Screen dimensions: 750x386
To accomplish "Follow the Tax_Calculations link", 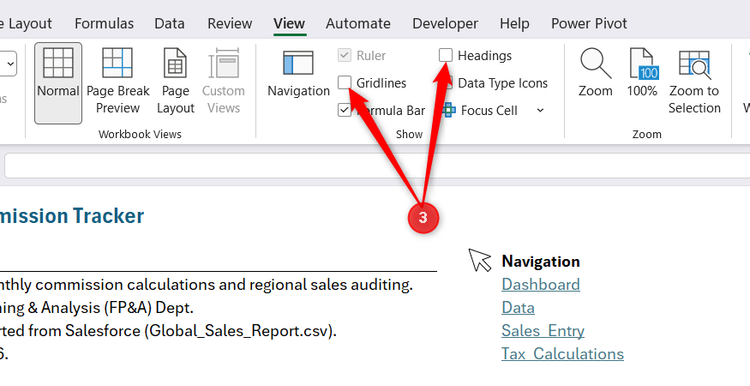I will pos(562,353).
